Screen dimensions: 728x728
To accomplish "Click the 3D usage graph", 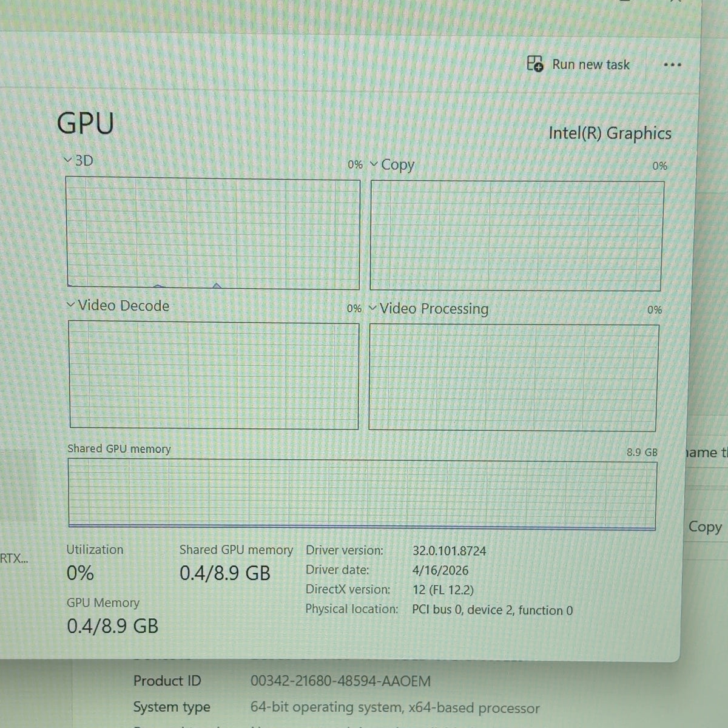I will coord(213,232).
